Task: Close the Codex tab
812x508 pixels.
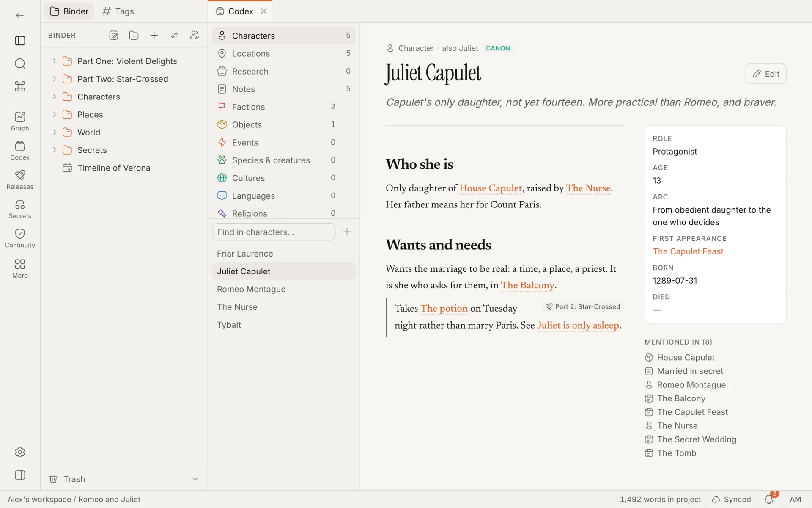Action: (263, 11)
